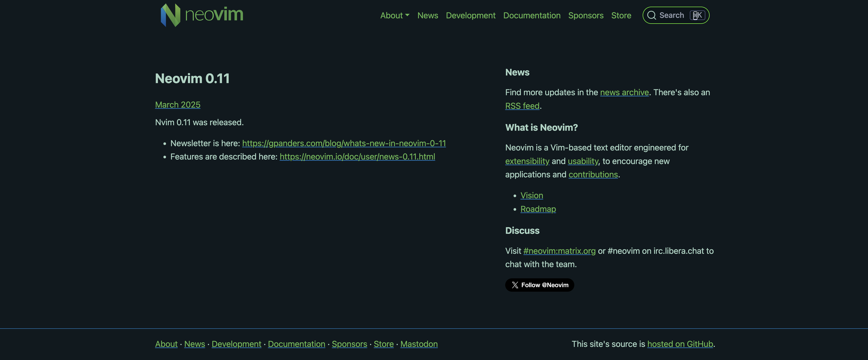Screen dimensions: 868x360
Task: Open Documentation in the footer
Action: (x=296, y=344)
